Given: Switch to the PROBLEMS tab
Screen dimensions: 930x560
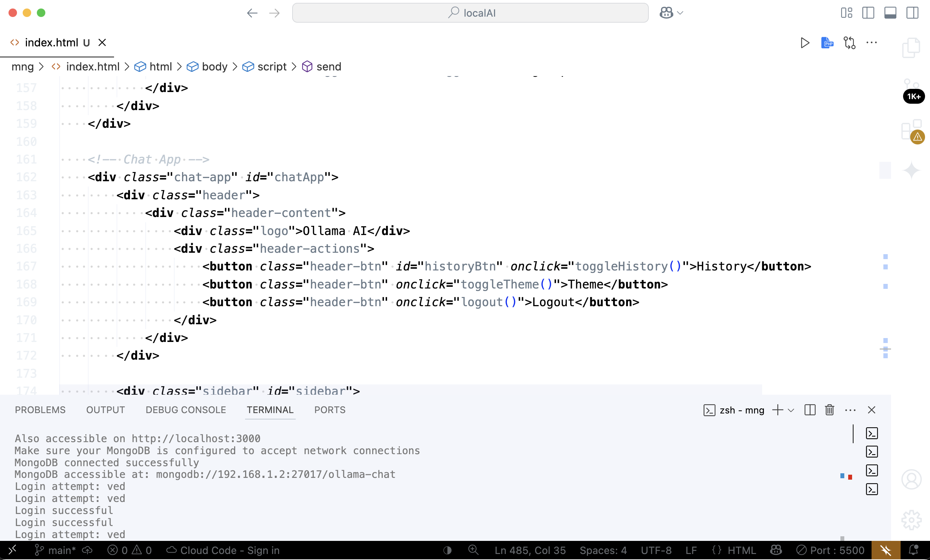Looking at the screenshot, I should (x=40, y=410).
